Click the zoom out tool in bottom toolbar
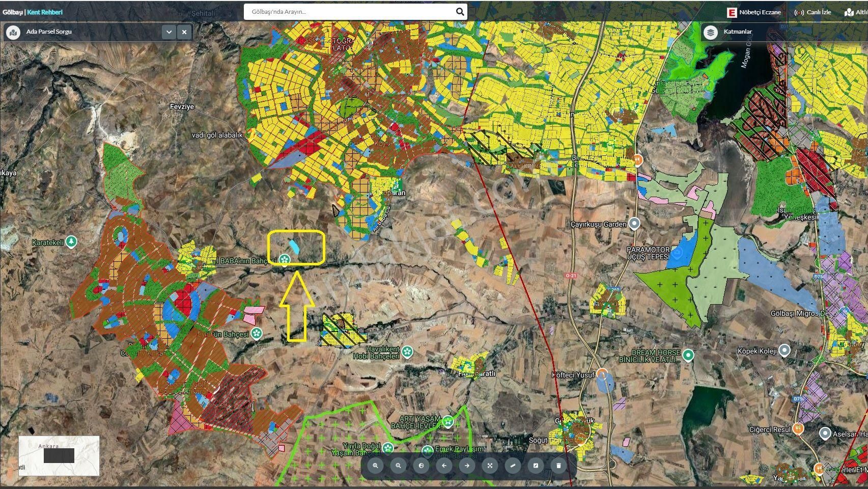This screenshot has height=489, width=868. pos(398,466)
